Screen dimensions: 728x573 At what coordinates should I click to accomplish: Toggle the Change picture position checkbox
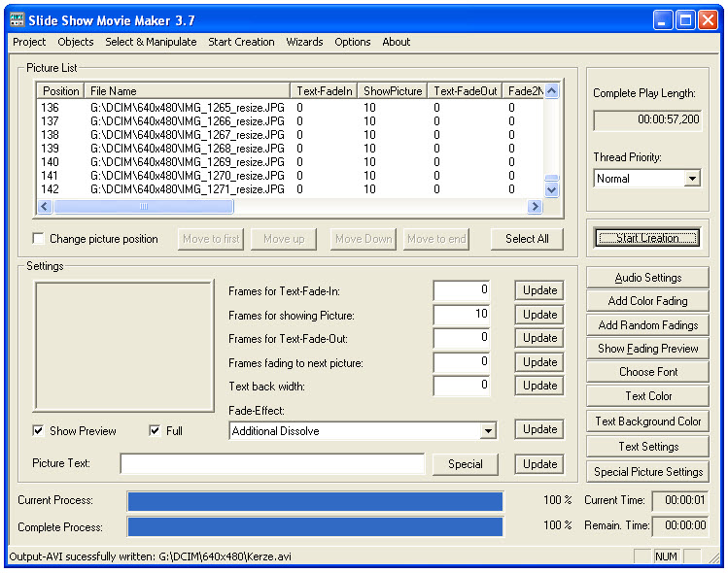(39, 239)
